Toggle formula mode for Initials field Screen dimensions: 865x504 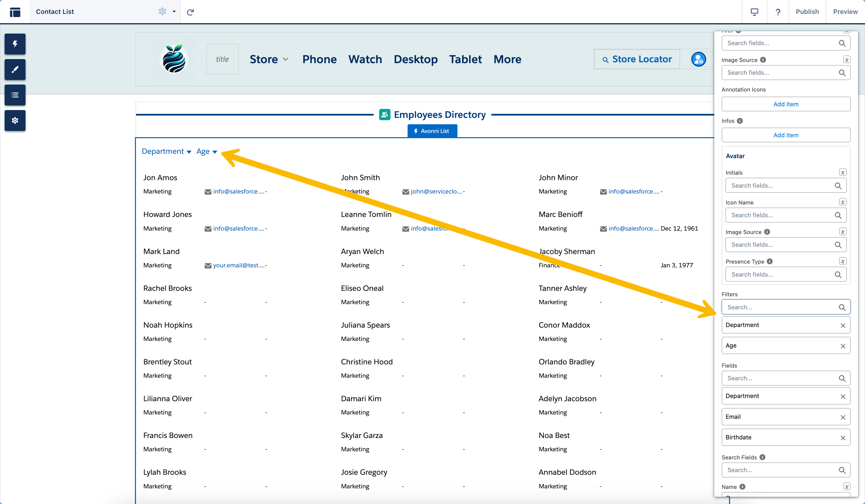coord(842,173)
